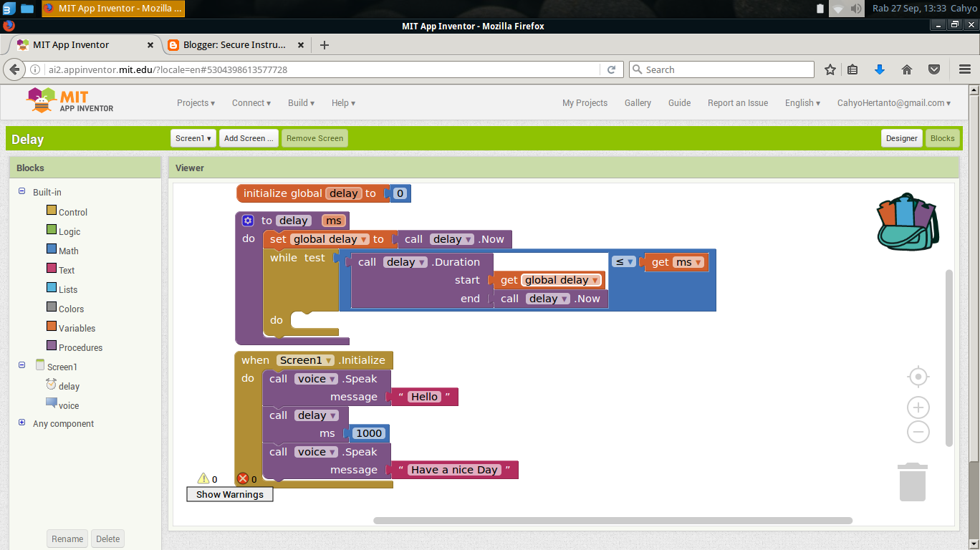Expand the Any component tree node
The width and height of the screenshot is (980, 550).
coord(21,423)
